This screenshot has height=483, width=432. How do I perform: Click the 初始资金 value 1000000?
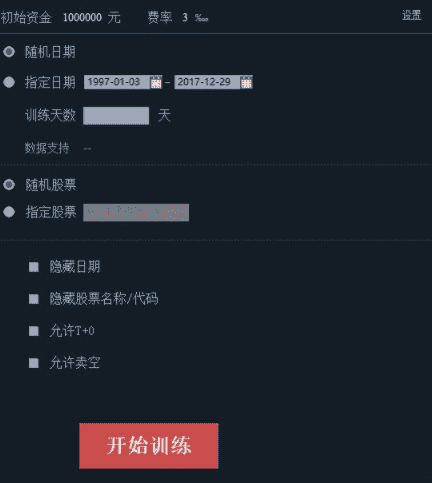click(x=82, y=17)
